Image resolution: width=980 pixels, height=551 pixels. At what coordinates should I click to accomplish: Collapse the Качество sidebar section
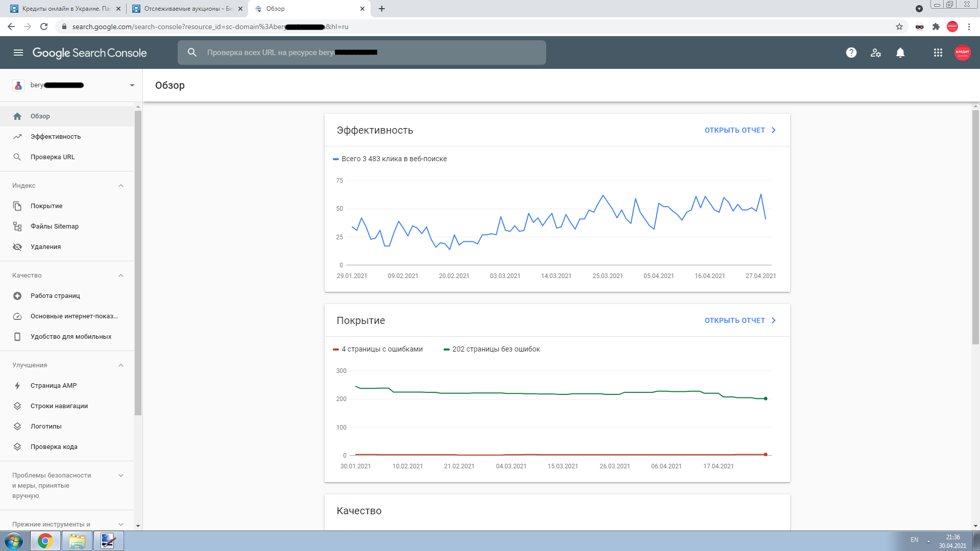pyautogui.click(x=121, y=275)
